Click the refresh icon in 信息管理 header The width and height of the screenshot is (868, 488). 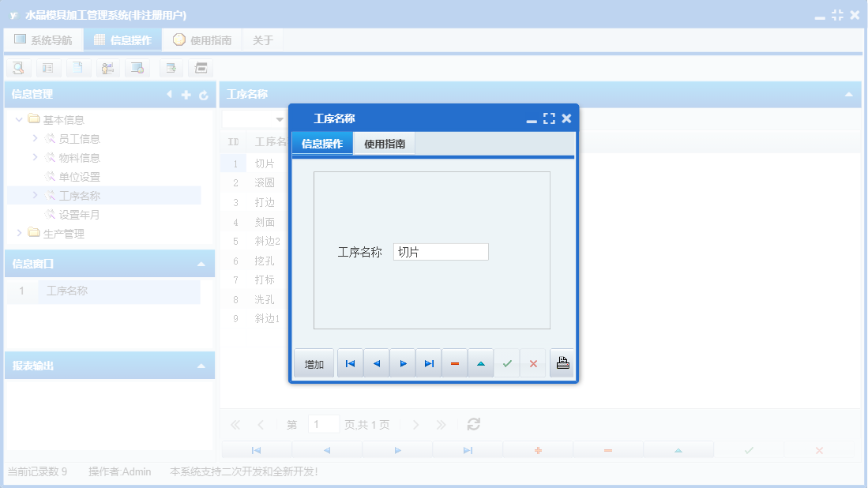coord(204,96)
